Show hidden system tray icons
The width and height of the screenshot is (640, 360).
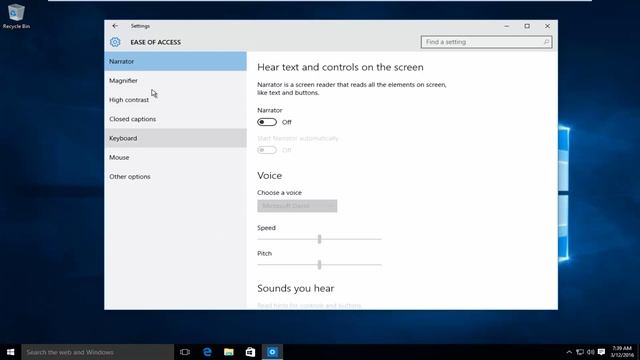click(x=569, y=352)
